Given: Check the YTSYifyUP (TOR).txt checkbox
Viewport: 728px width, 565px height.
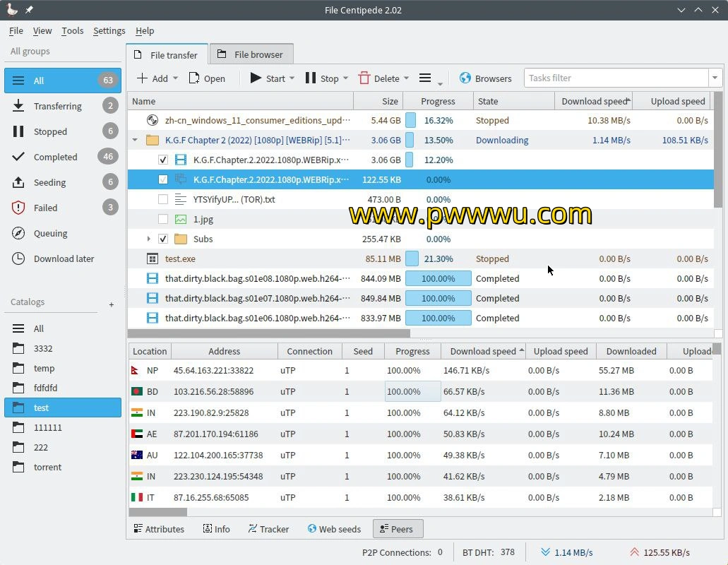Looking at the screenshot, I should point(163,200).
